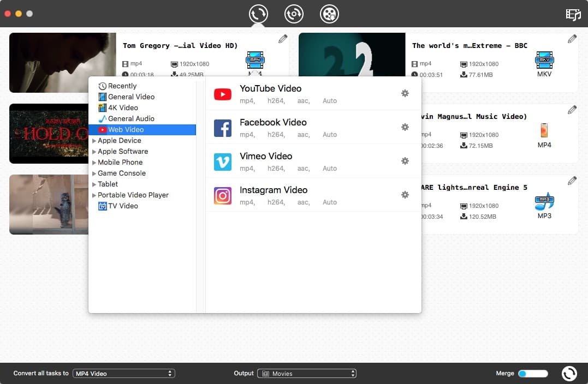Open the Convert tab icon in the top toolbar
The image size is (588, 384).
click(x=258, y=14)
